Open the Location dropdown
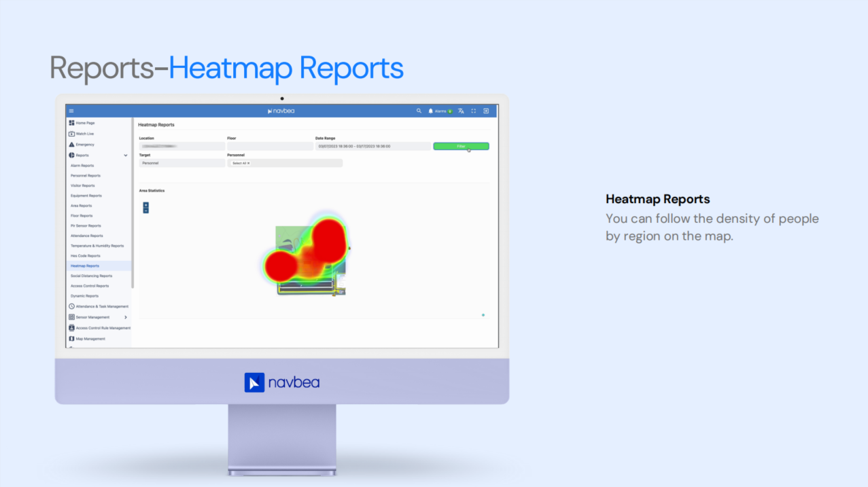 pyautogui.click(x=181, y=146)
